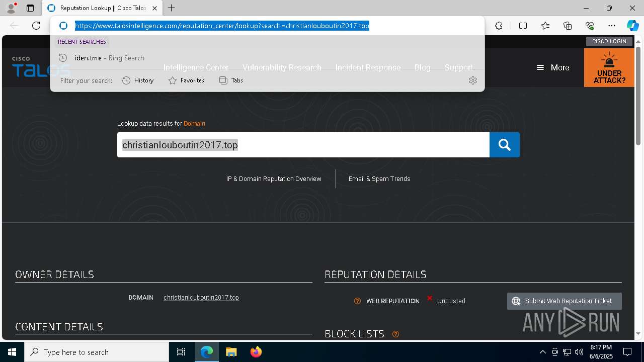This screenshot has width=644, height=362.
Task: Open the browser extensions icon
Action: point(499,26)
